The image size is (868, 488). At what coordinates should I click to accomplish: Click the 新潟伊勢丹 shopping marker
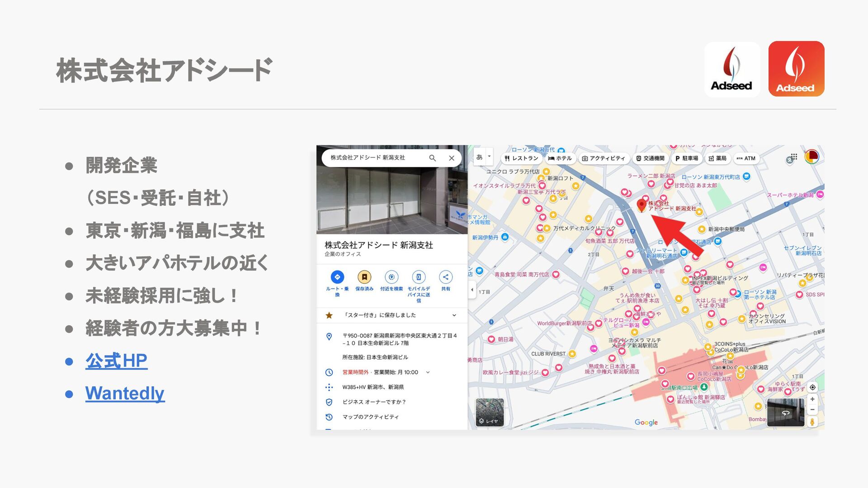coord(505,237)
